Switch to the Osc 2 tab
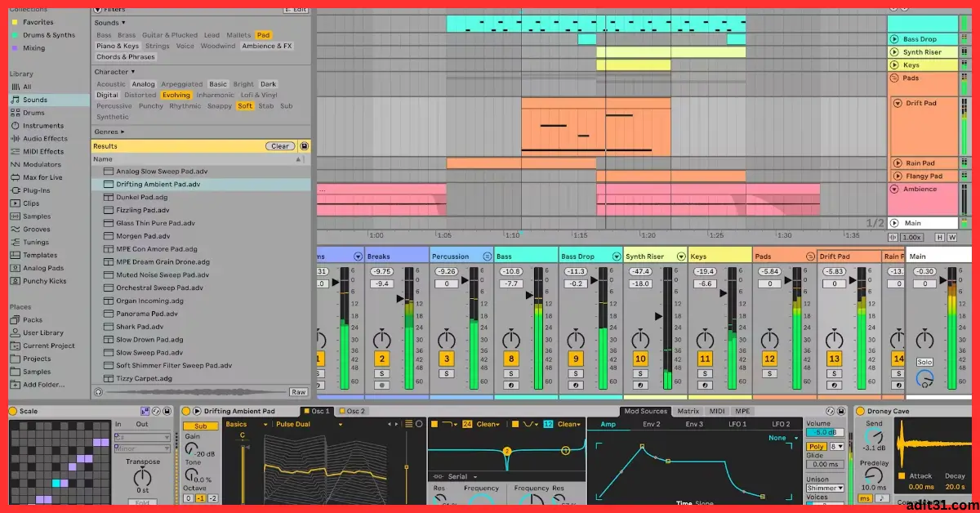 [353, 411]
